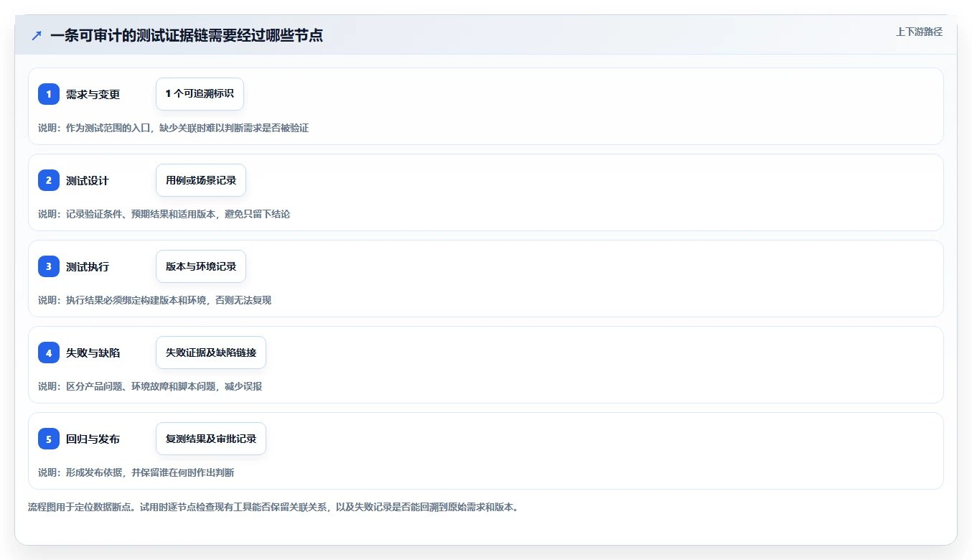Select the 版本与环境记录 chip
The height and width of the screenshot is (560, 972).
click(201, 266)
